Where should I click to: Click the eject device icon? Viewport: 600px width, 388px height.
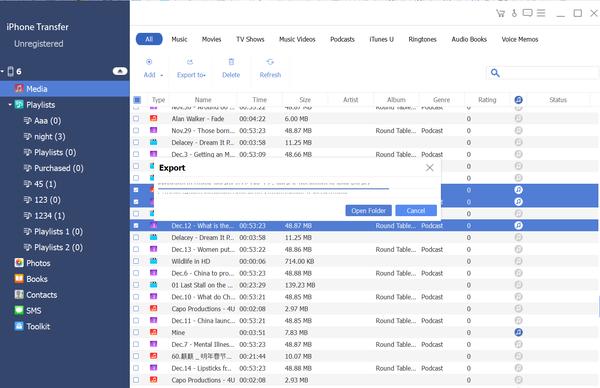(x=120, y=71)
